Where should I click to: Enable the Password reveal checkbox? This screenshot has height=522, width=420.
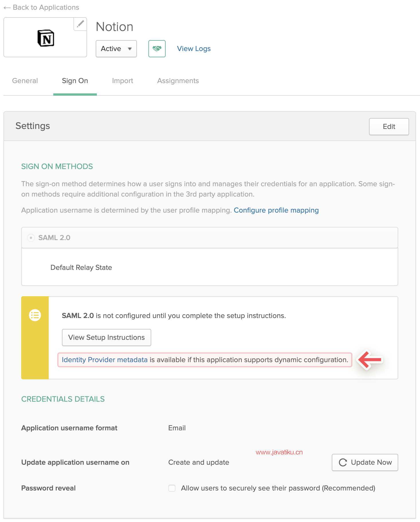tap(172, 488)
